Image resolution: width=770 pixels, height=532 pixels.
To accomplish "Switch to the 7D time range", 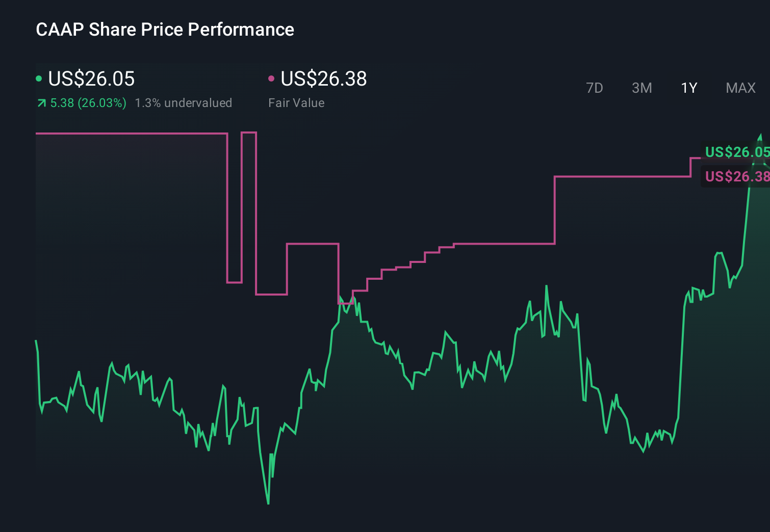I will (595, 88).
